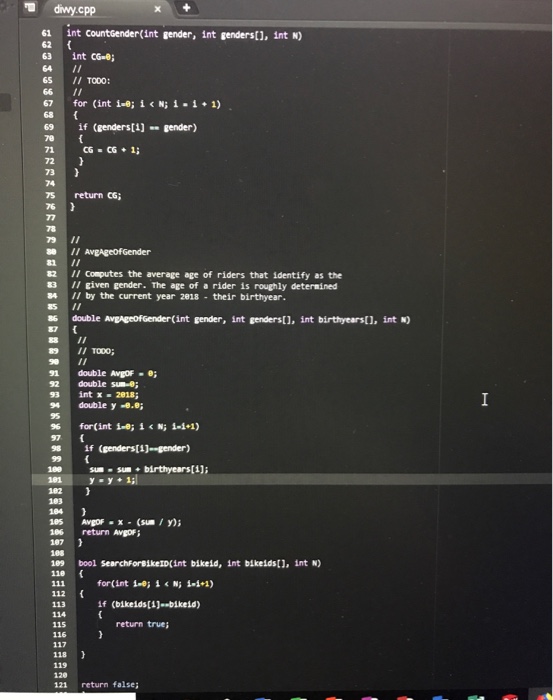Click the for loop header on line 67

pos(147,104)
